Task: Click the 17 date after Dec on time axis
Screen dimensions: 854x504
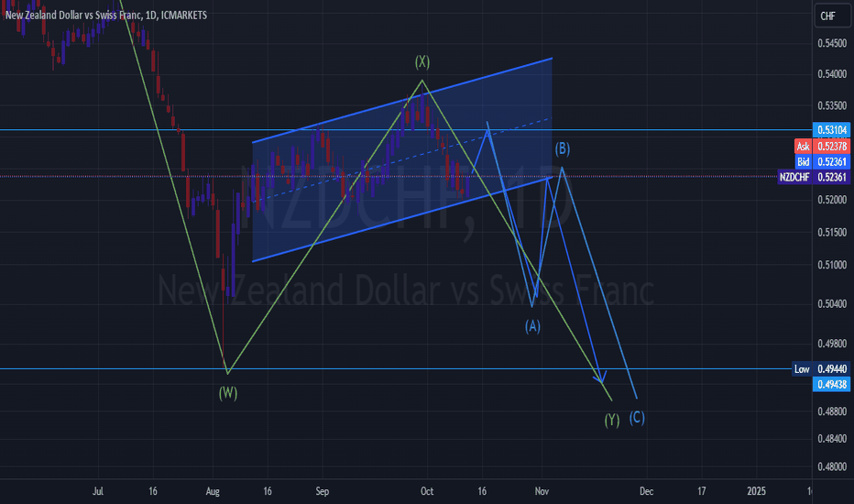Action: click(x=702, y=491)
